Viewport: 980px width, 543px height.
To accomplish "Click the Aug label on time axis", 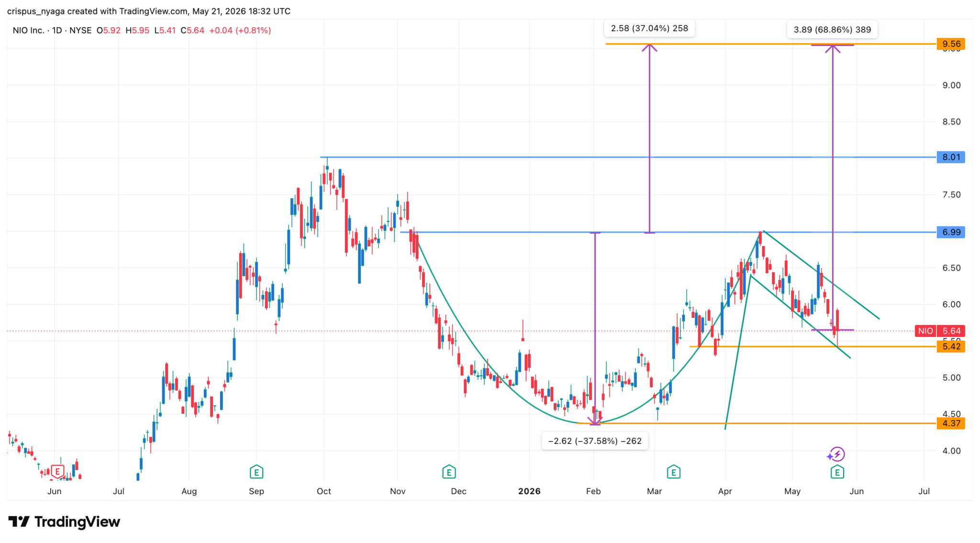I will tap(189, 491).
